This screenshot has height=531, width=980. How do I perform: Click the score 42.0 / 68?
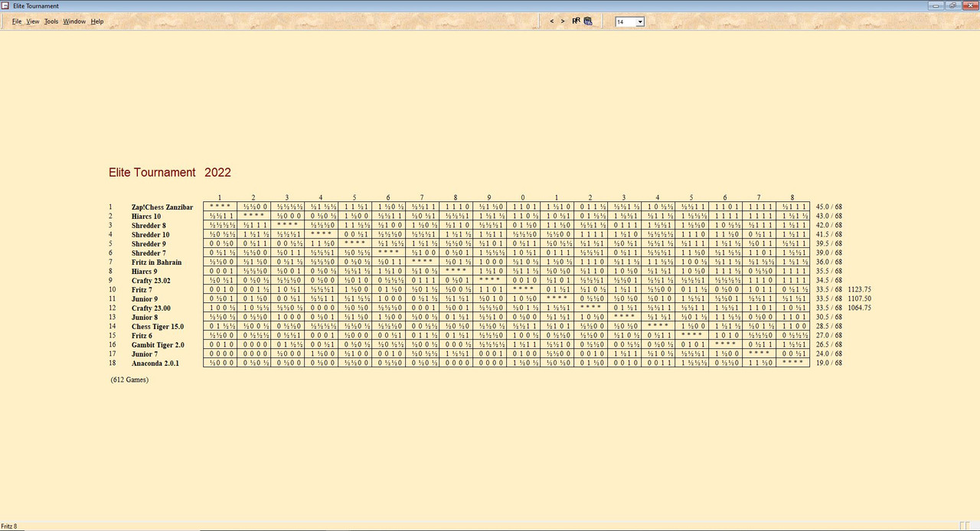point(829,226)
